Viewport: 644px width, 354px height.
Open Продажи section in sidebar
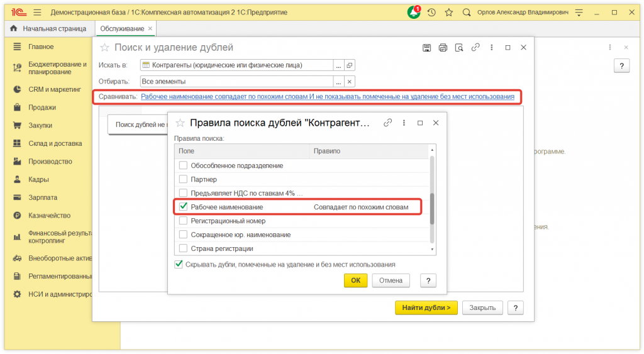coord(42,108)
